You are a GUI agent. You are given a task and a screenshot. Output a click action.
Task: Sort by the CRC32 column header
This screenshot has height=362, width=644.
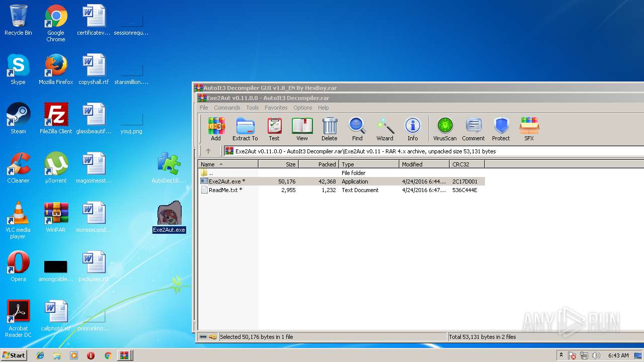pyautogui.click(x=467, y=164)
